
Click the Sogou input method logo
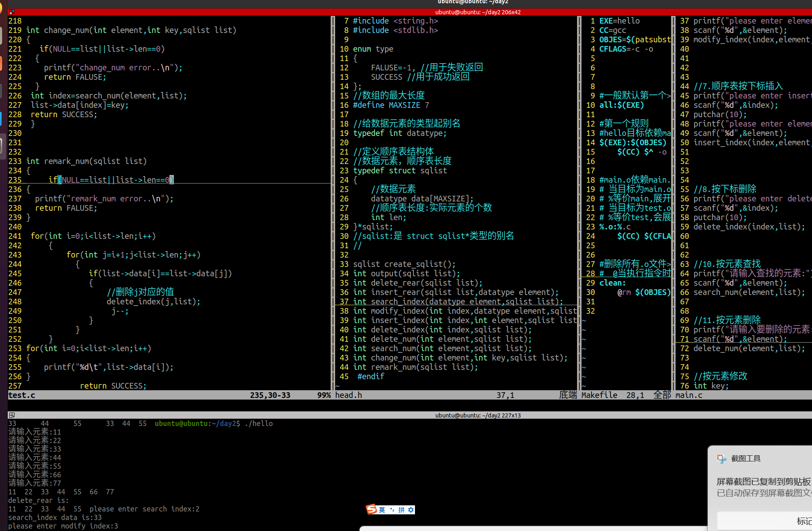[371, 509]
